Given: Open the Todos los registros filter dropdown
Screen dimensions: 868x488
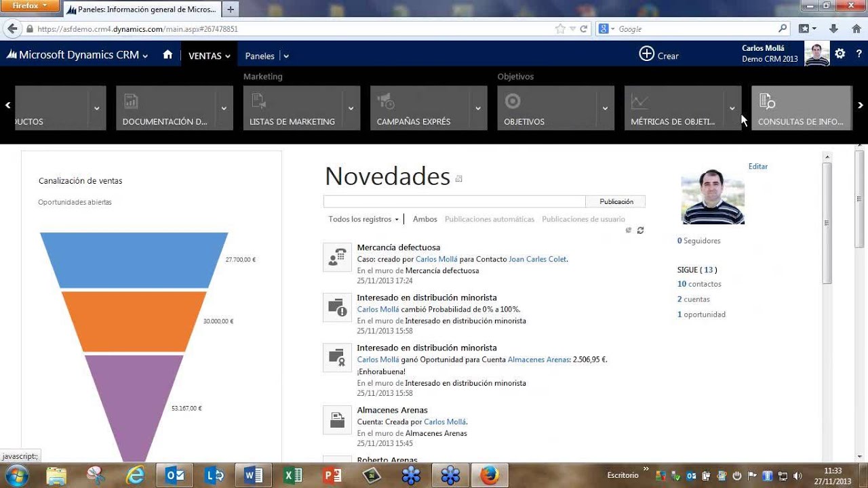Looking at the screenshot, I should (x=363, y=219).
